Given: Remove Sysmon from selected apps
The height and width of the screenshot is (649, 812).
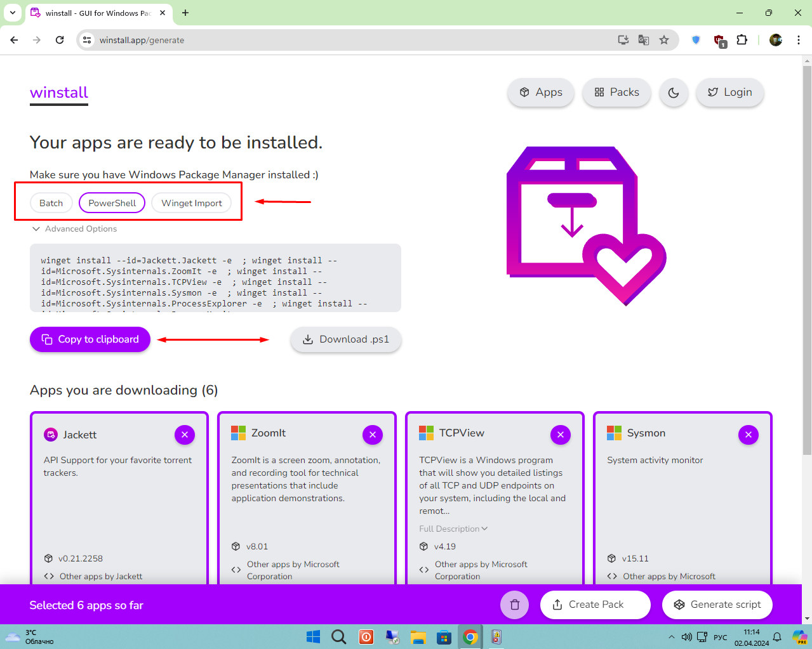Looking at the screenshot, I should click(749, 435).
